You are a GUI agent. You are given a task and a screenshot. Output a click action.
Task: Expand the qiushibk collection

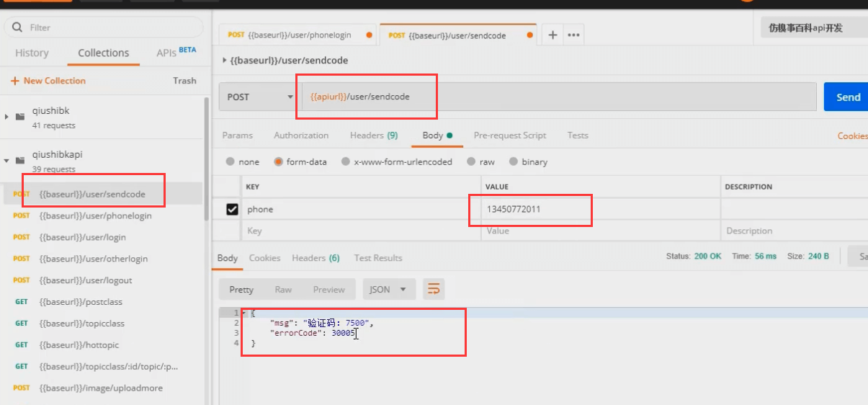click(7, 116)
